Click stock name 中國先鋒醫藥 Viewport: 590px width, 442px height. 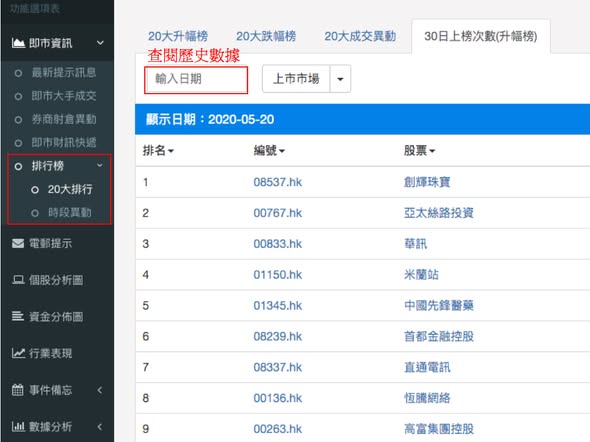pos(439,305)
